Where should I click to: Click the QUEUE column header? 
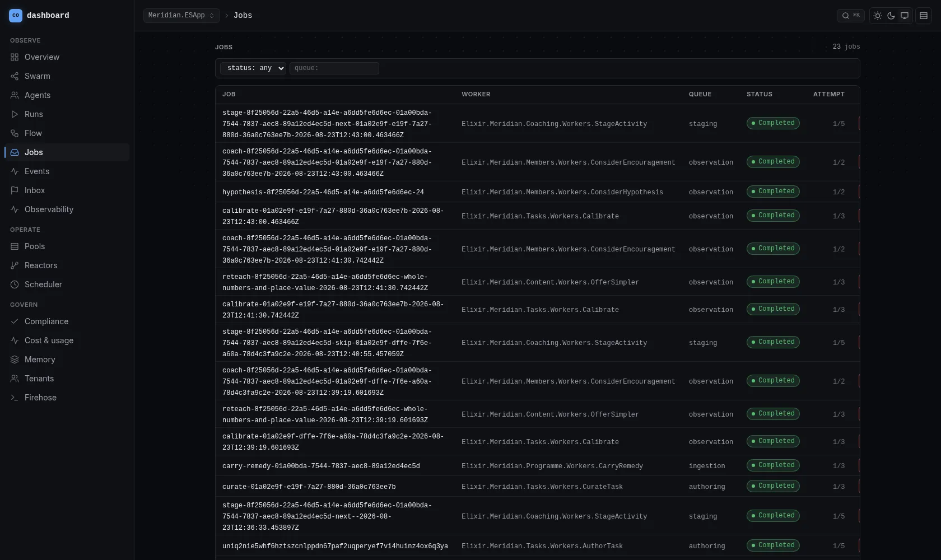[700, 95]
